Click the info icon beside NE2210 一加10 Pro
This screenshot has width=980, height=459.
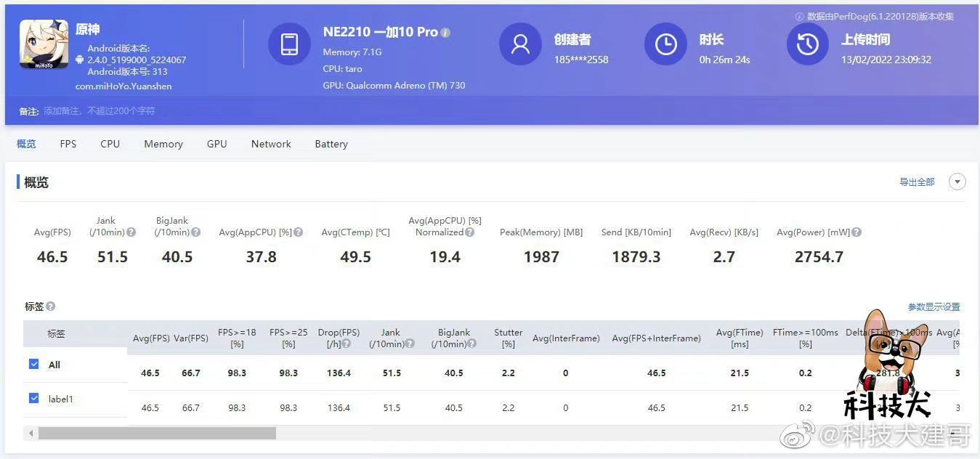click(x=446, y=33)
